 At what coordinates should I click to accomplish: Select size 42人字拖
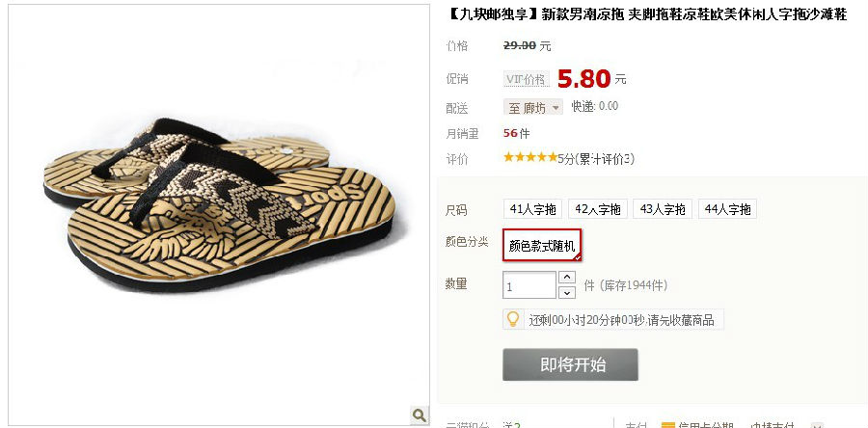click(598, 209)
